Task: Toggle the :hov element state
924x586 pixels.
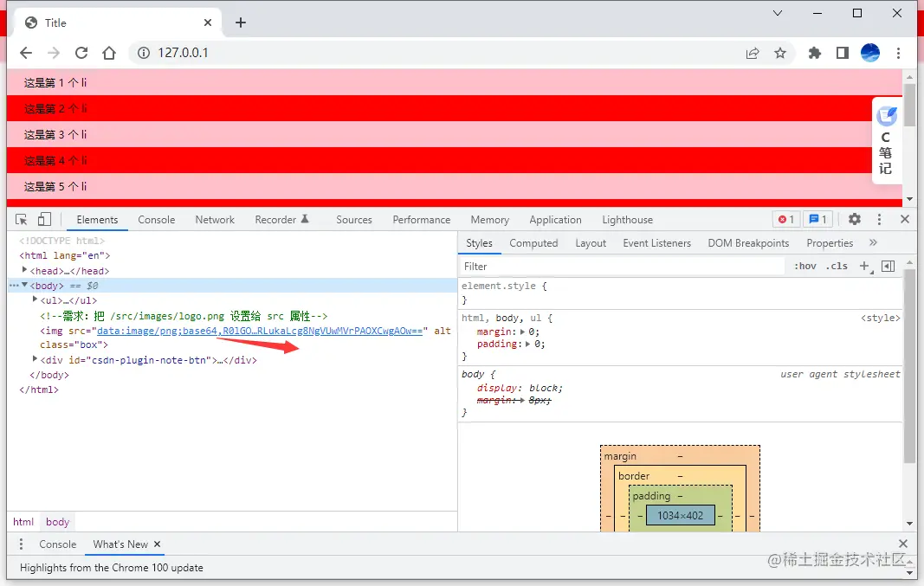Action: [805, 267]
